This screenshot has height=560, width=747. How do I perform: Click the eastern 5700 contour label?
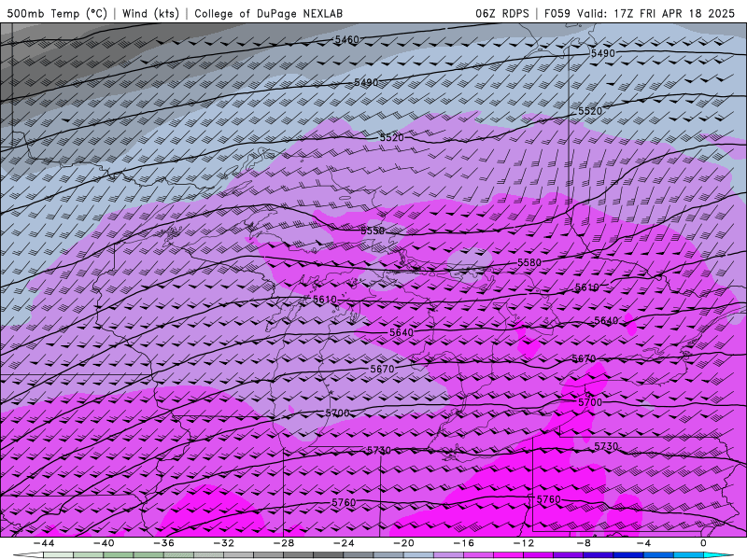click(x=590, y=402)
